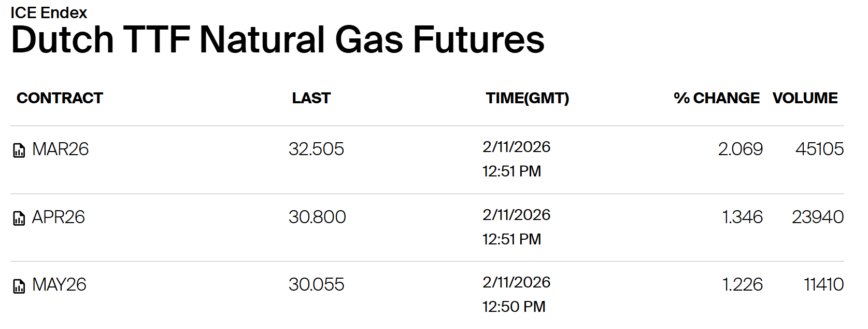Viewport: 868px width, 329px height.
Task: Select the APR26 contract name
Action: pyautogui.click(x=58, y=217)
